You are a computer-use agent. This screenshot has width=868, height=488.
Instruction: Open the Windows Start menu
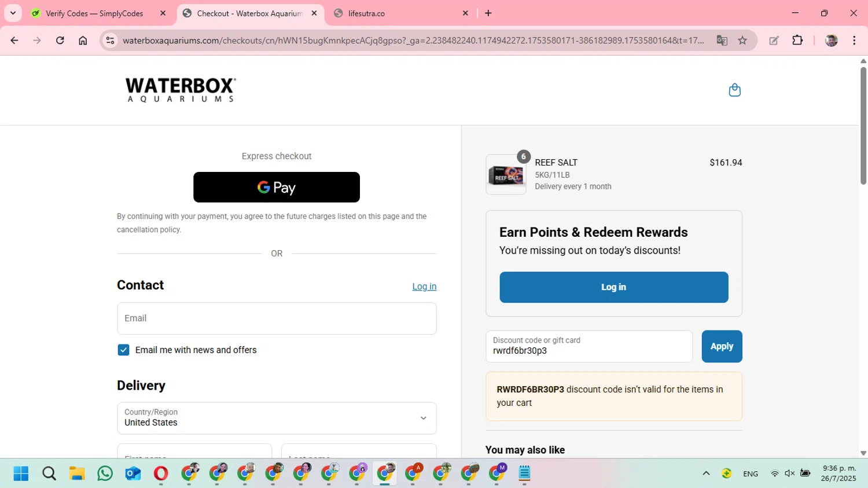tap(21, 474)
